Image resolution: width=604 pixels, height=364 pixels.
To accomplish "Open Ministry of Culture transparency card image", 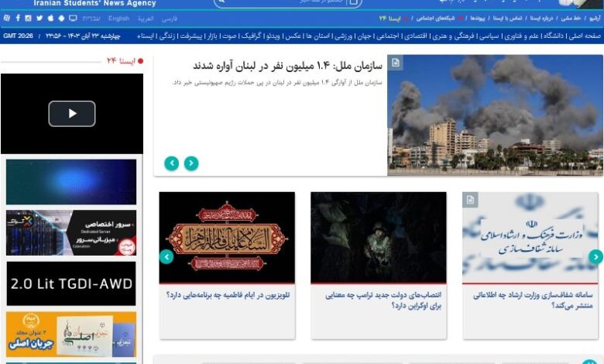I will [x=530, y=238].
